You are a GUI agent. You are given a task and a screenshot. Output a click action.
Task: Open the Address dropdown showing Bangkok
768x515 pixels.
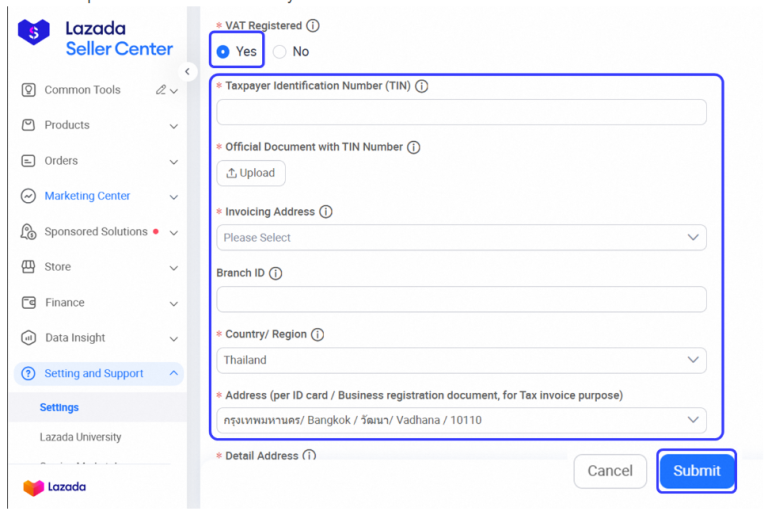click(461, 420)
